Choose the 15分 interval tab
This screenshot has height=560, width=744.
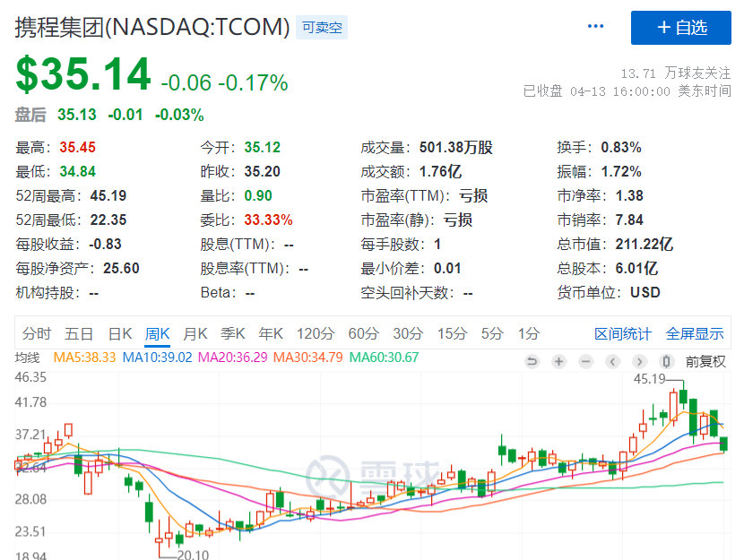point(452,334)
